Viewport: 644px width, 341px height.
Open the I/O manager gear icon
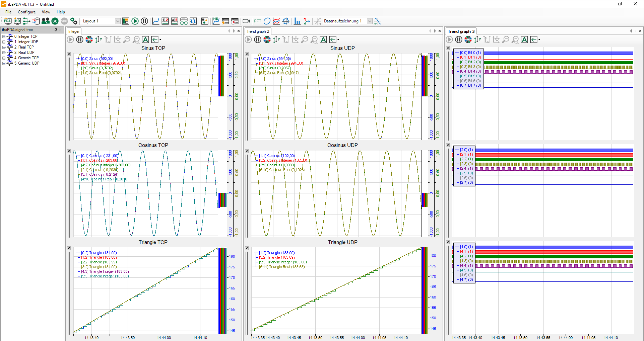[x=74, y=21]
